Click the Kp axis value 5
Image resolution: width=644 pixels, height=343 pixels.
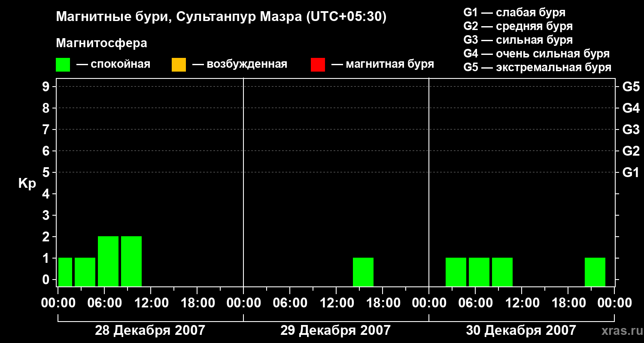point(47,172)
